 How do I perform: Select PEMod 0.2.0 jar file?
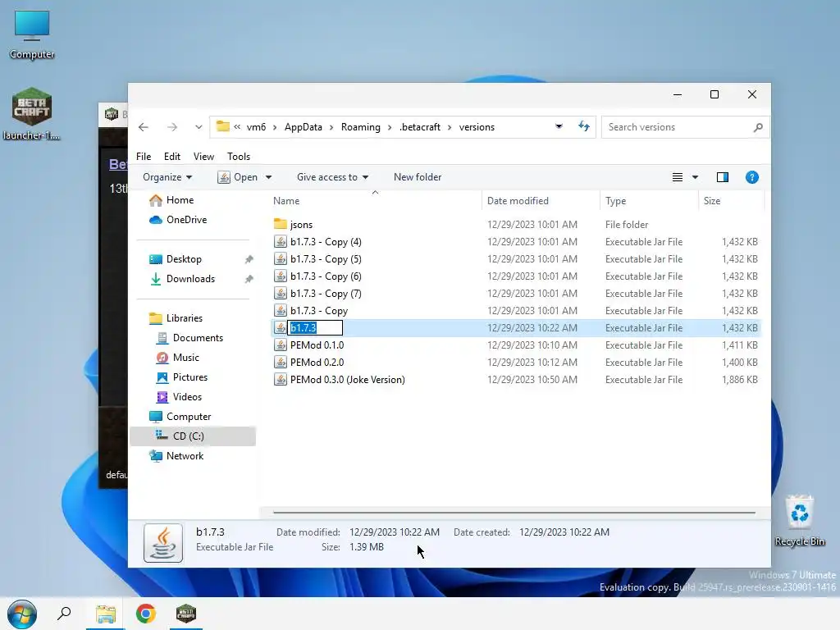click(317, 362)
